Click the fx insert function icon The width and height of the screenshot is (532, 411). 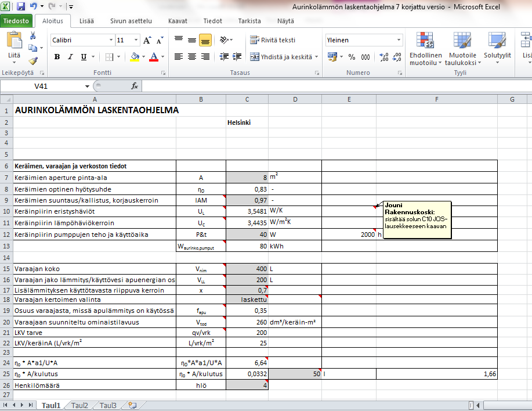point(135,86)
